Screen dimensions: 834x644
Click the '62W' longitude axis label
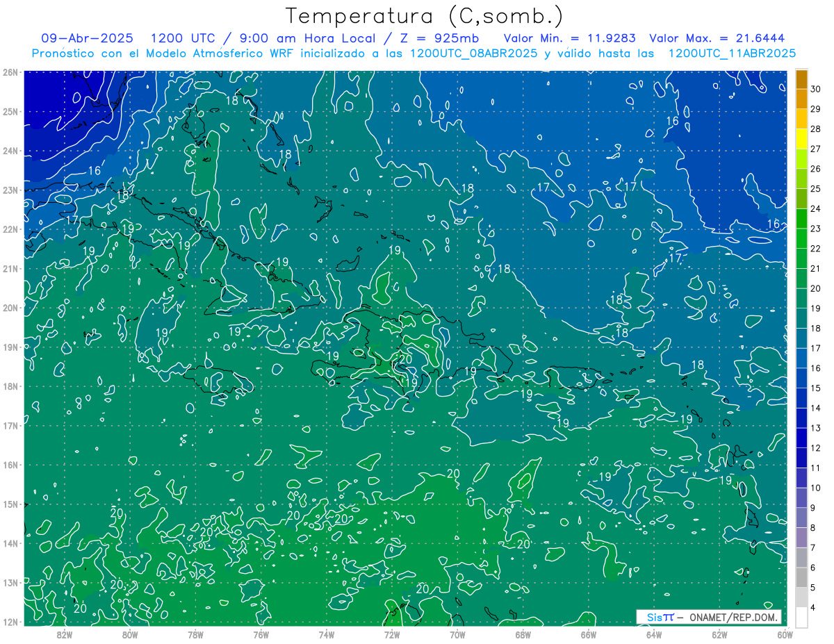(719, 634)
